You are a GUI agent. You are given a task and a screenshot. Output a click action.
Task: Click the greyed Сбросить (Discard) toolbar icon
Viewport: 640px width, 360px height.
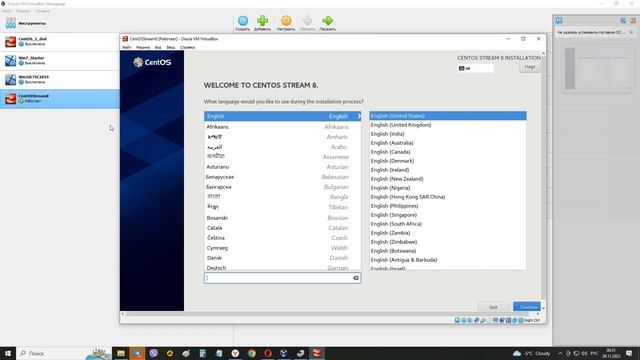[x=307, y=23]
